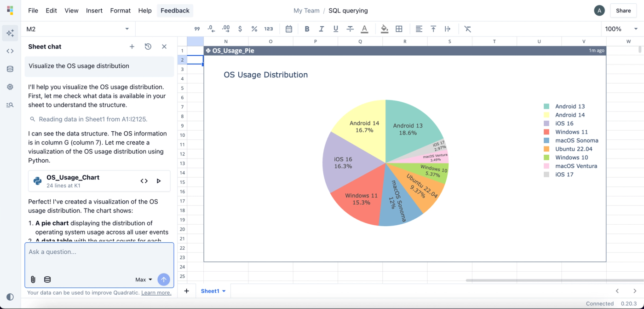The height and width of the screenshot is (309, 644).
Task: Open the File menu
Action: coord(33,11)
